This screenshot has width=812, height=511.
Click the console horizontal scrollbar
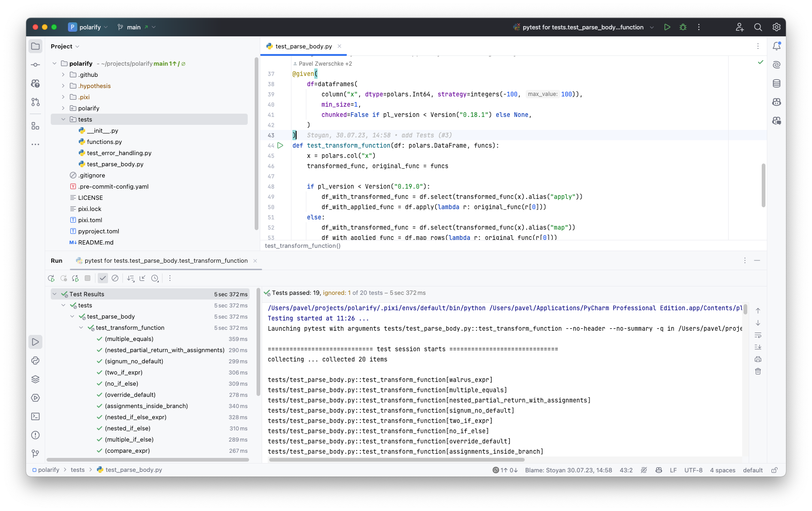coord(397,460)
